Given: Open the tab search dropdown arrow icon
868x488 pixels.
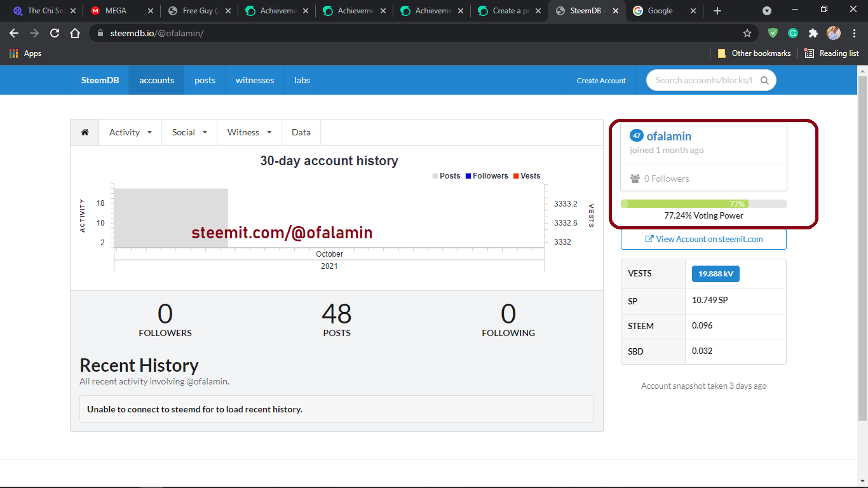Looking at the screenshot, I should click(767, 11).
